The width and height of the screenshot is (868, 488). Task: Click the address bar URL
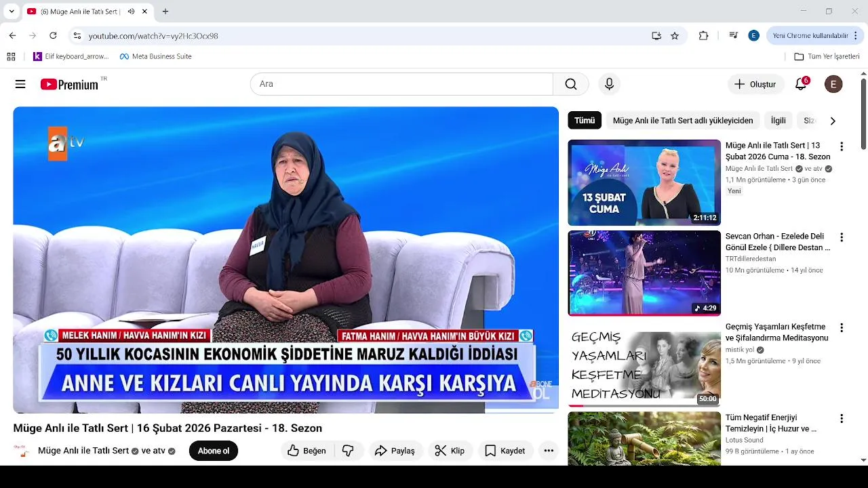coord(153,36)
